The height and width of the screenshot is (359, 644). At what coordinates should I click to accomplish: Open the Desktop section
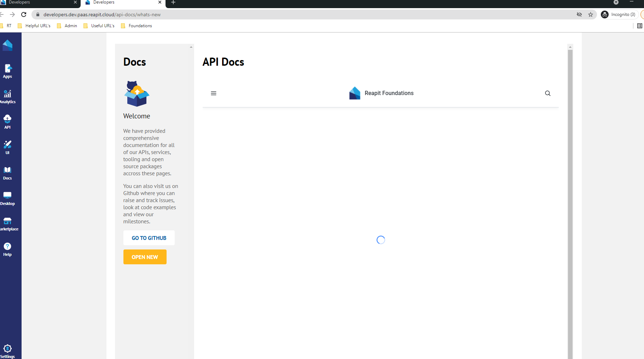tap(7, 198)
